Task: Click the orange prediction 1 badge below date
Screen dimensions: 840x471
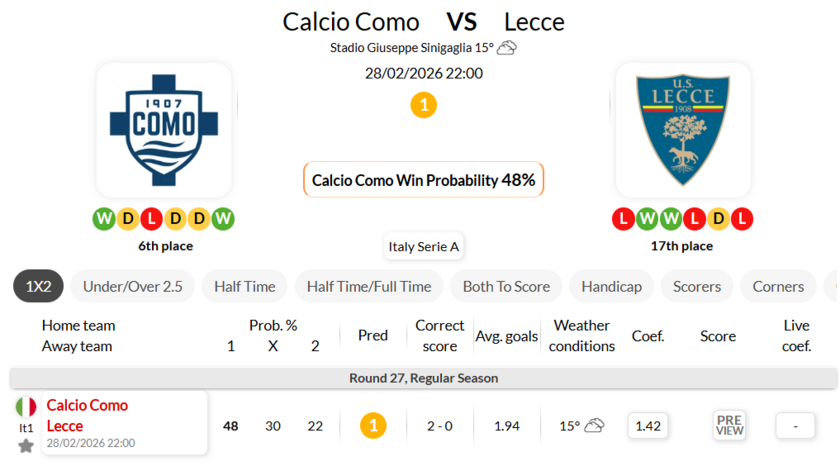Action: click(424, 104)
